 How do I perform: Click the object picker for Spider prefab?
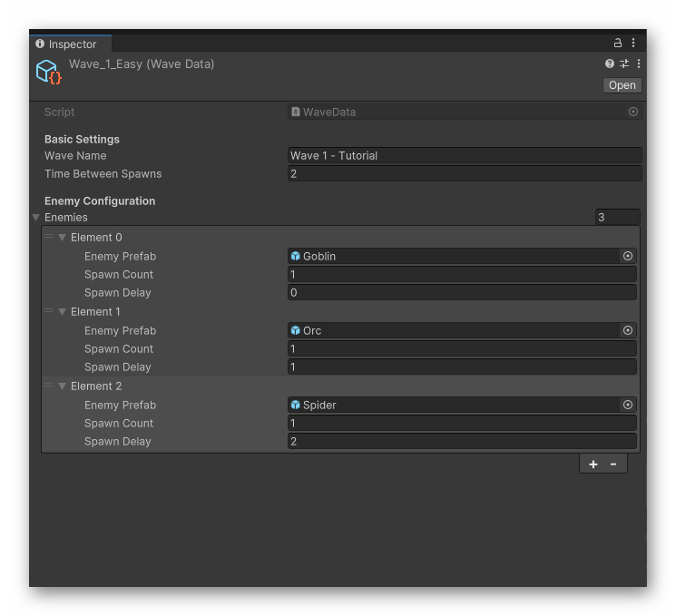pos(627,406)
